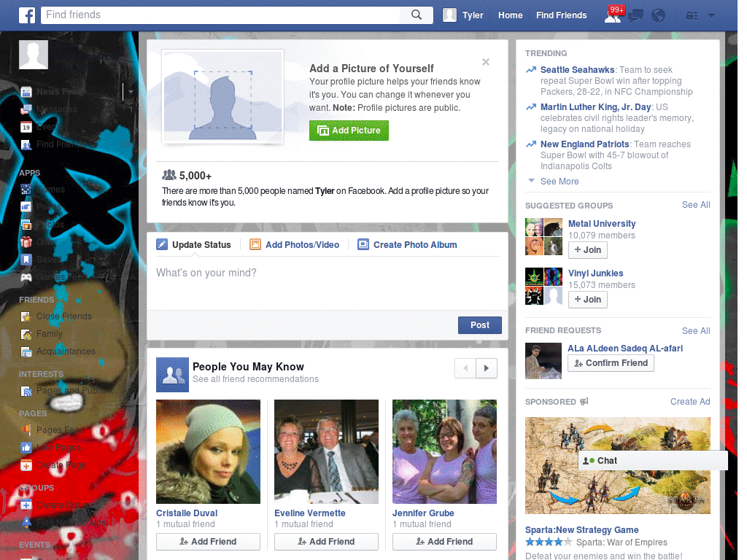
Task: Add Eveline Vermette as a friend
Action: pyautogui.click(x=326, y=542)
